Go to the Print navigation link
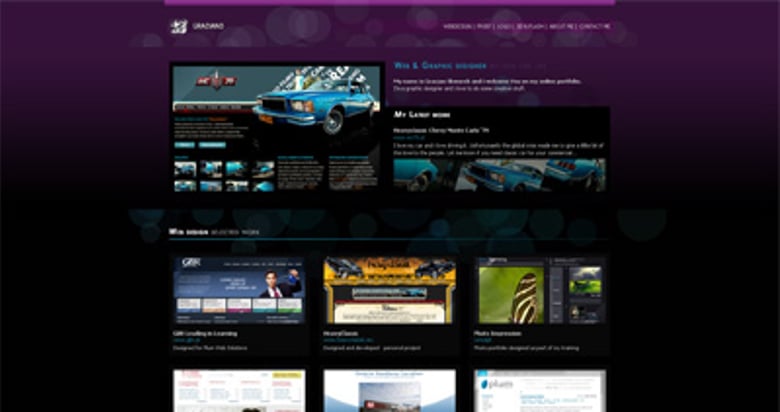Screen dimensions: 780x412 click(x=484, y=26)
